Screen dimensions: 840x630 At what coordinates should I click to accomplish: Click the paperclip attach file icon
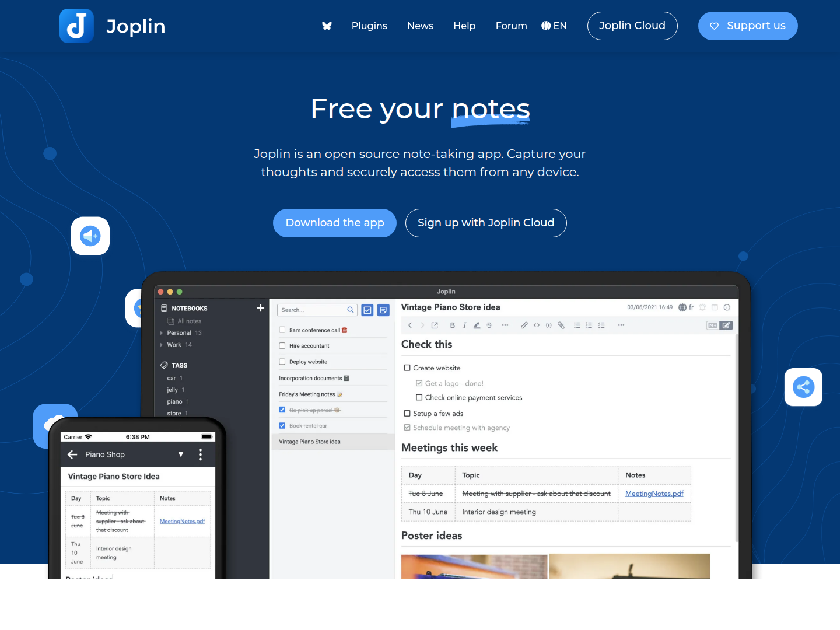point(561,325)
